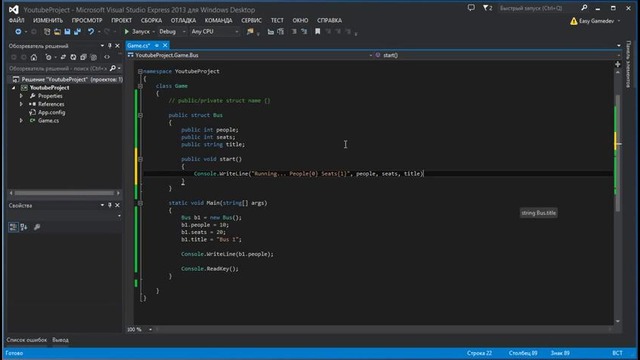
Task: Open the Any CPU platform dropdown
Action: click(215, 31)
